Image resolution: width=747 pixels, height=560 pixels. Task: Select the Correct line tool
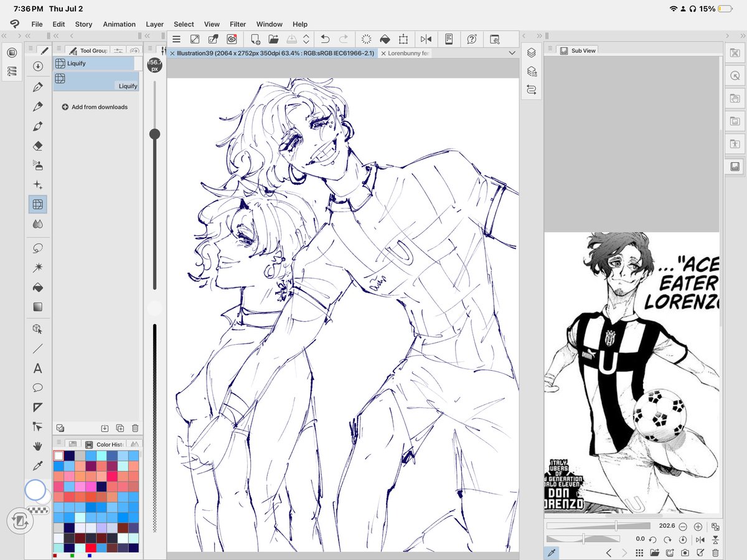[x=37, y=427]
